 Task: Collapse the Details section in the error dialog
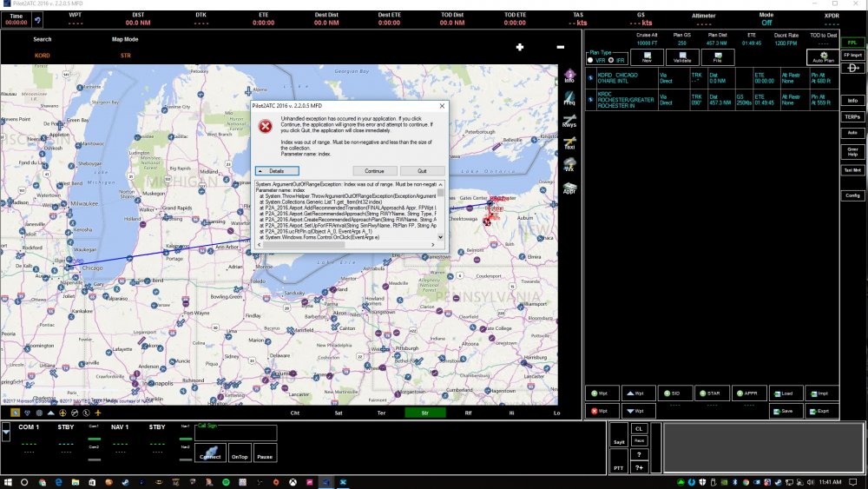pos(277,170)
